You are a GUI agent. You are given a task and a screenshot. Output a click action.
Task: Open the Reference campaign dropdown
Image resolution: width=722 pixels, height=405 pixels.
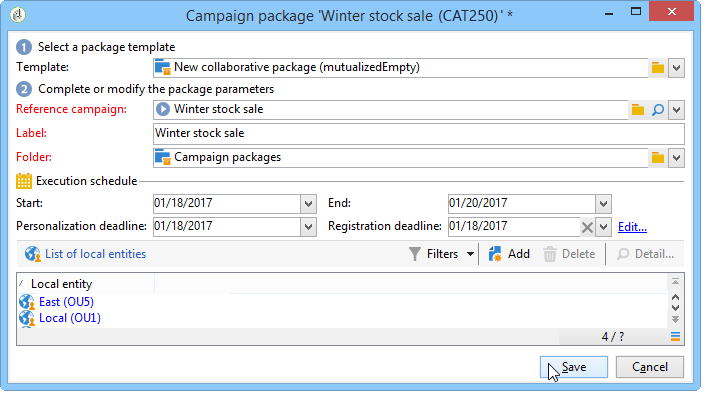[676, 109]
